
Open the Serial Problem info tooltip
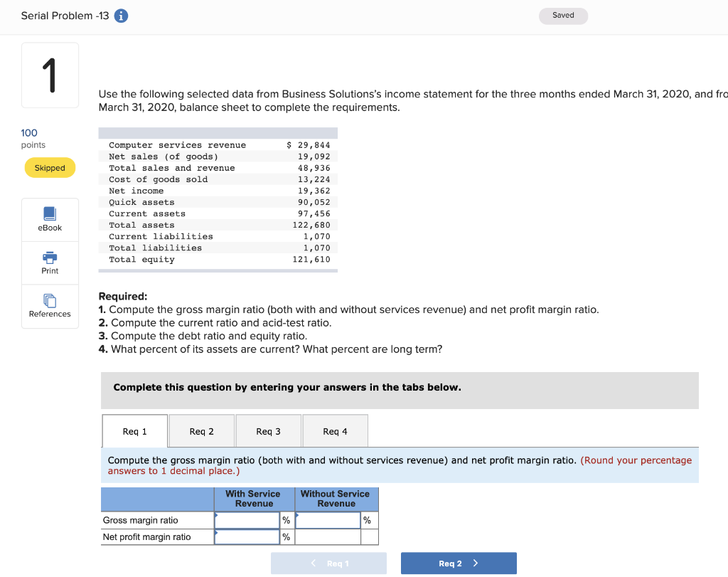pos(120,15)
